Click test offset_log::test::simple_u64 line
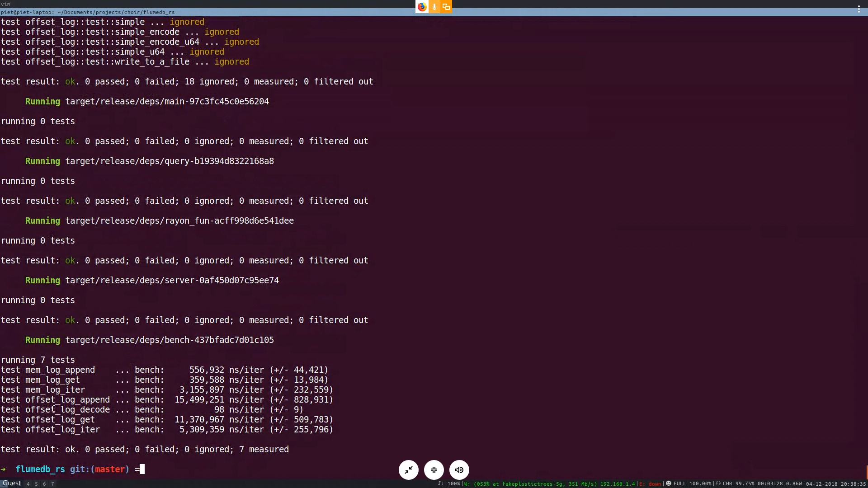The height and width of the screenshot is (488, 868). (x=113, y=52)
